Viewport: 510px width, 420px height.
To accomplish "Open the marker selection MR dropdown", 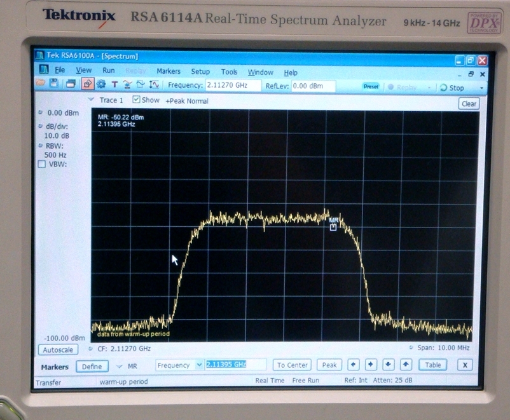I will pos(120,367).
